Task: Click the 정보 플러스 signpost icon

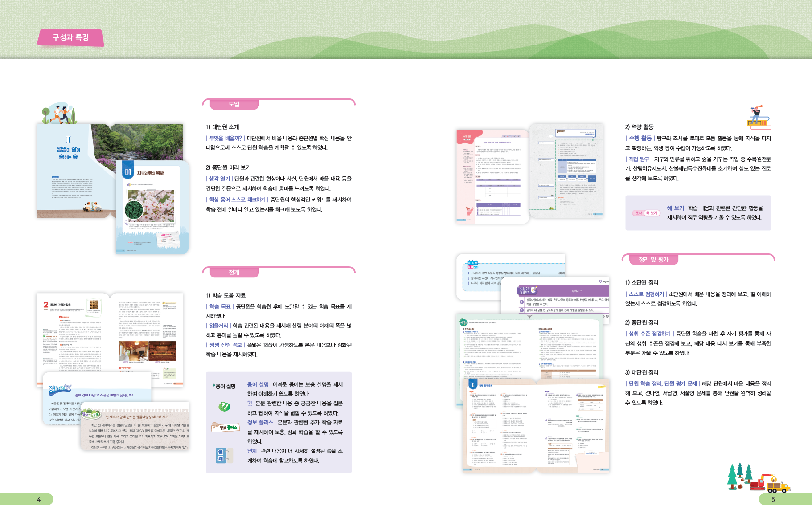Action: click(x=225, y=427)
